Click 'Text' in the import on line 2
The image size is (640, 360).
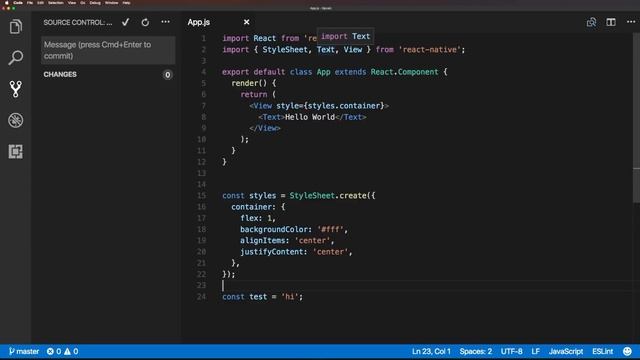click(326, 50)
